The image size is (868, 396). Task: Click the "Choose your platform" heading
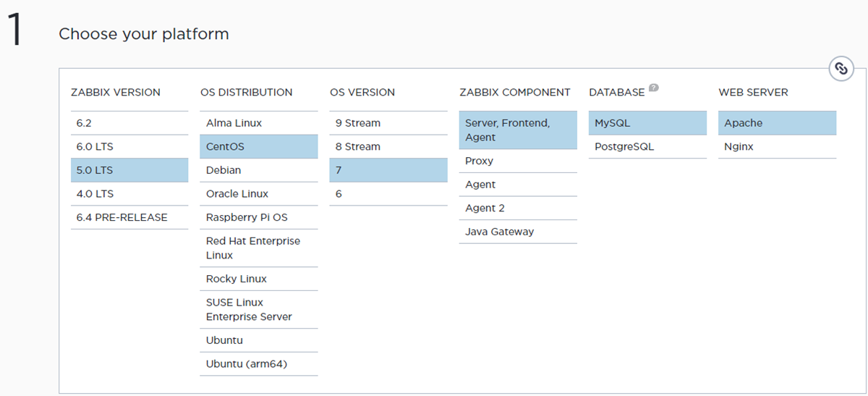tap(144, 34)
